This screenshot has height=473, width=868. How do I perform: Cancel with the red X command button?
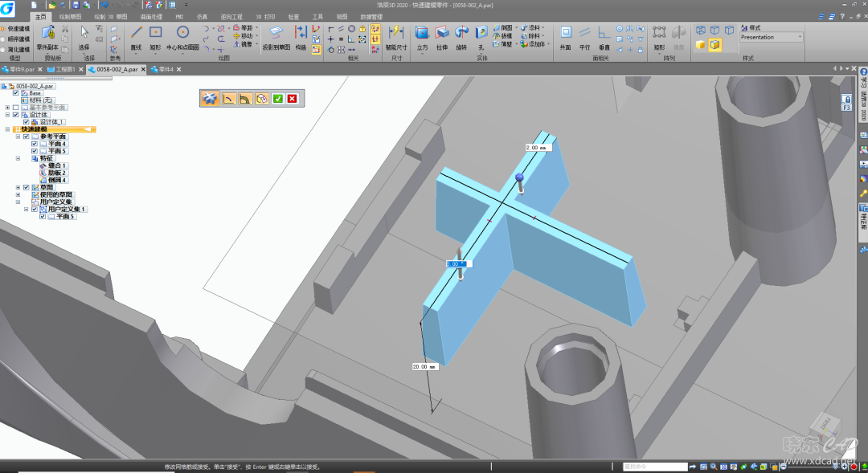coord(292,99)
